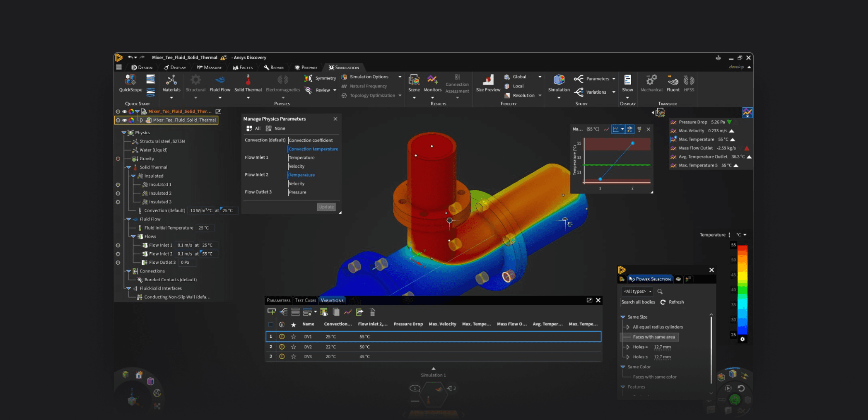Open Connection Assessment tool
868x420 pixels.
click(x=457, y=84)
